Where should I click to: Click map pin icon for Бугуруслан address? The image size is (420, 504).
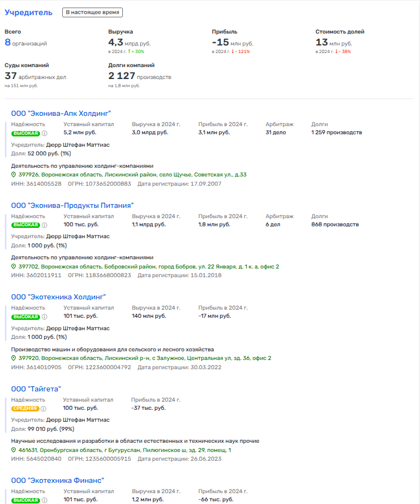tap(14, 450)
